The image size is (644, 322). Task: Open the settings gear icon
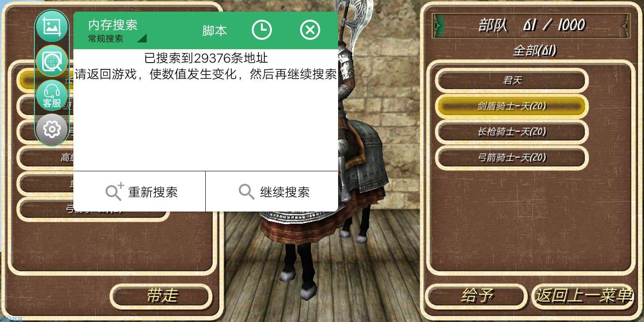[x=52, y=130]
